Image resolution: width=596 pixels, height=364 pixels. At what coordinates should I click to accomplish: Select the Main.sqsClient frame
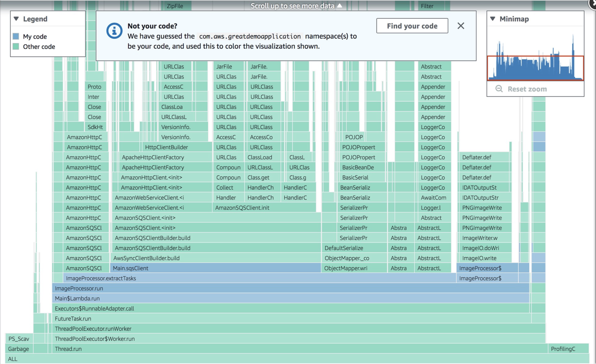pyautogui.click(x=215, y=268)
